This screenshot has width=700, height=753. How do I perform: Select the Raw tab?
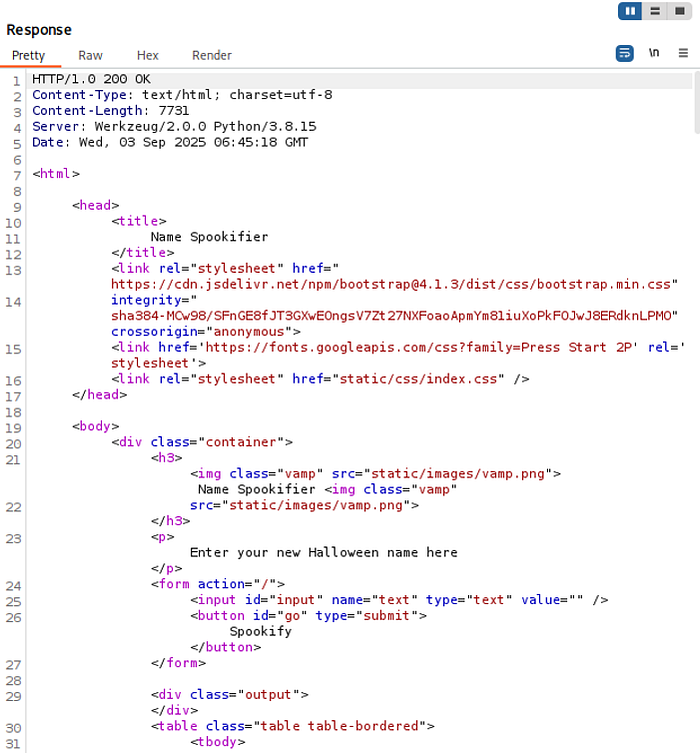(x=90, y=56)
